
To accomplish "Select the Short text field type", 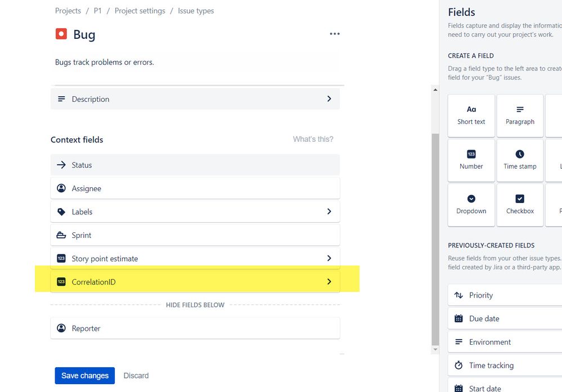I will point(471,116).
